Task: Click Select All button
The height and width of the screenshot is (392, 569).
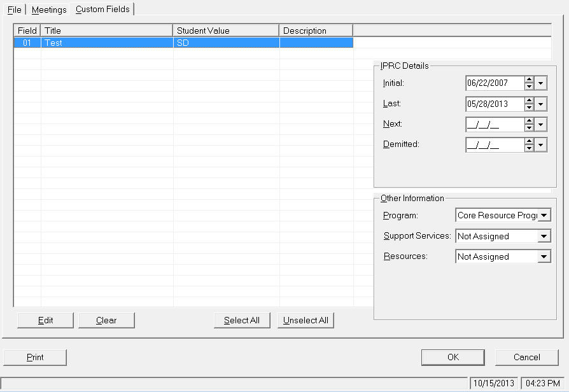Action: click(x=242, y=321)
